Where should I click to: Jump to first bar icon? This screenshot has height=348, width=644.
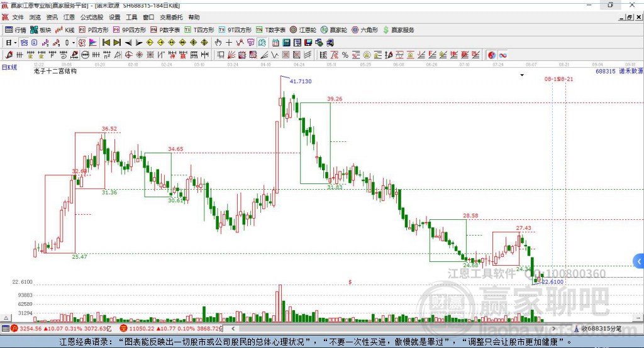[x=106, y=43]
